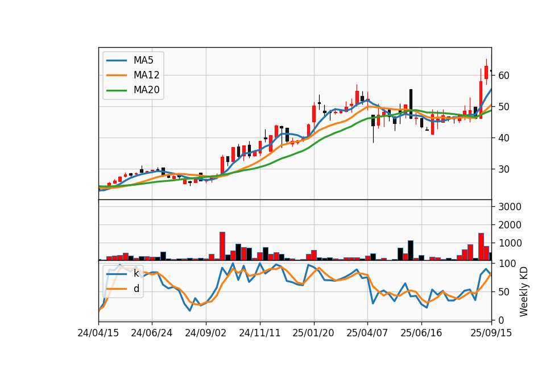Click the 25/04/07 date axis label
546x392 pixels.
367,333
